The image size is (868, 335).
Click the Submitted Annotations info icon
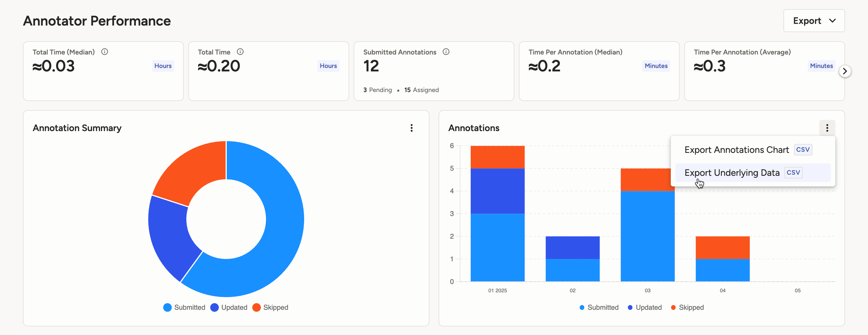(446, 52)
